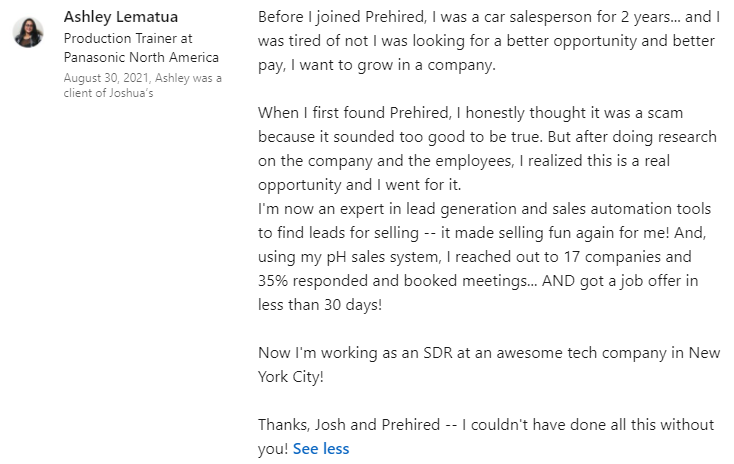Click the 'When I first found Prehired' line
Image resolution: width=734 pixels, height=464 pixels.
tap(470, 113)
